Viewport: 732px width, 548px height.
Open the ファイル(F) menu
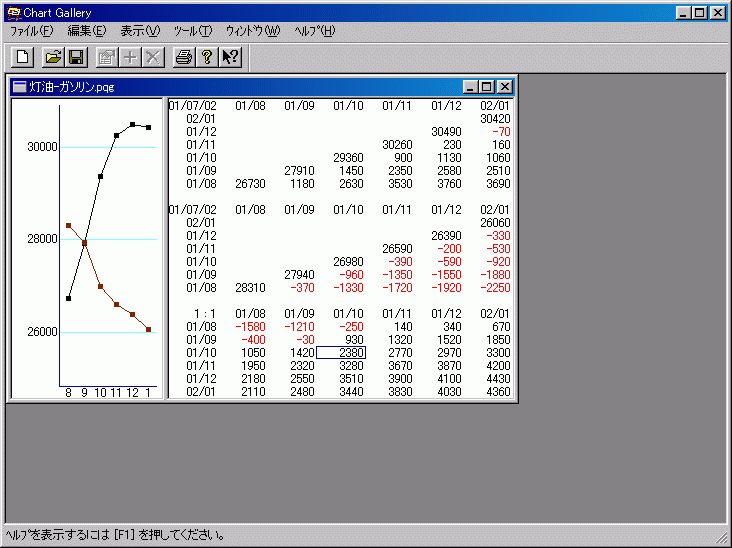(31, 31)
